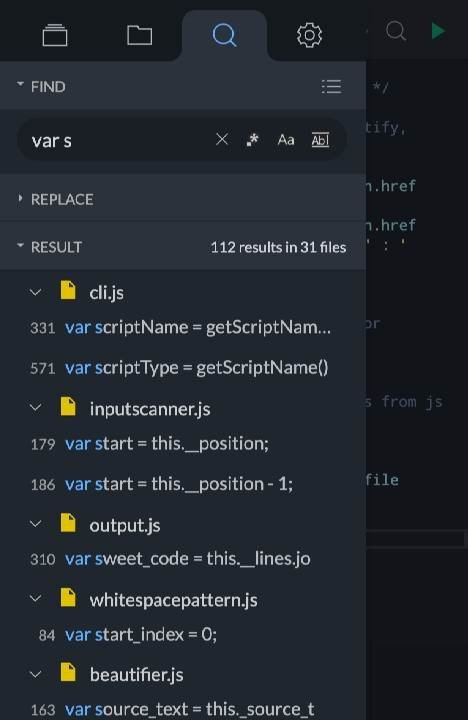The height and width of the screenshot is (720, 468).
Task: Focus the 'var s' search field
Action: [181, 140]
